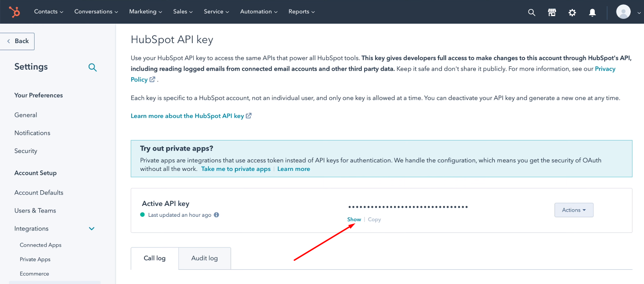Click info icon beside Last updated
The image size is (644, 284).
tap(216, 215)
